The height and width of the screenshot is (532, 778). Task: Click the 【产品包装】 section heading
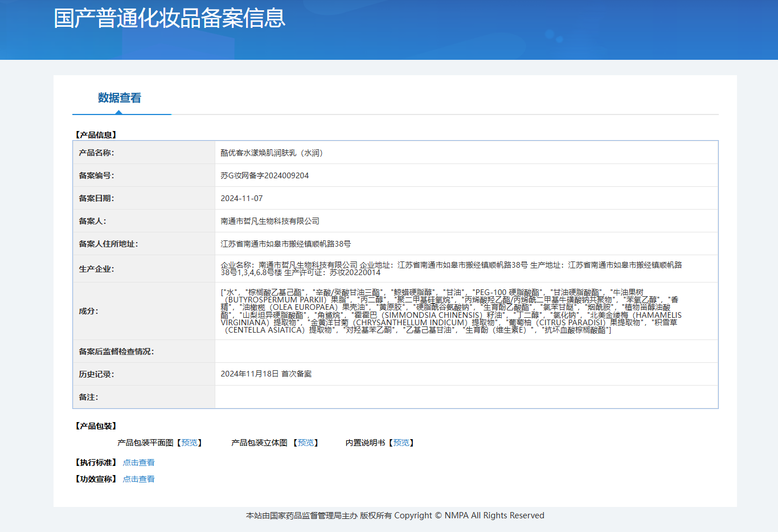point(96,426)
